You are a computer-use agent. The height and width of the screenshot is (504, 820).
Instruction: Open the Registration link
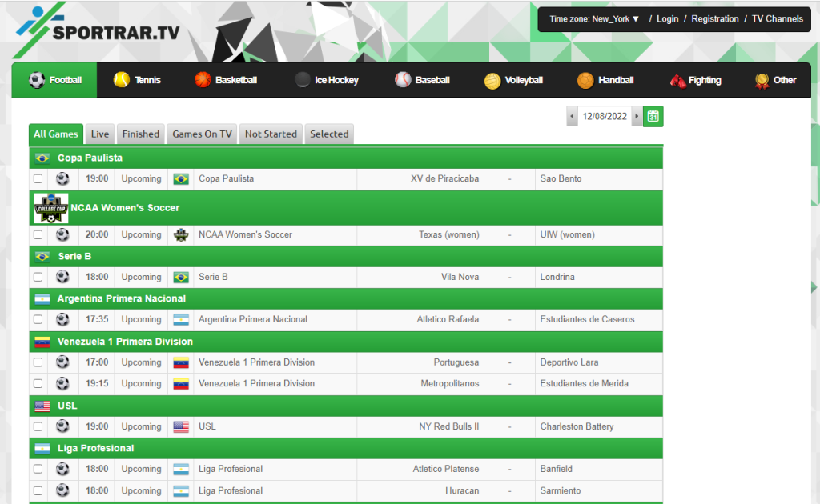coord(715,19)
